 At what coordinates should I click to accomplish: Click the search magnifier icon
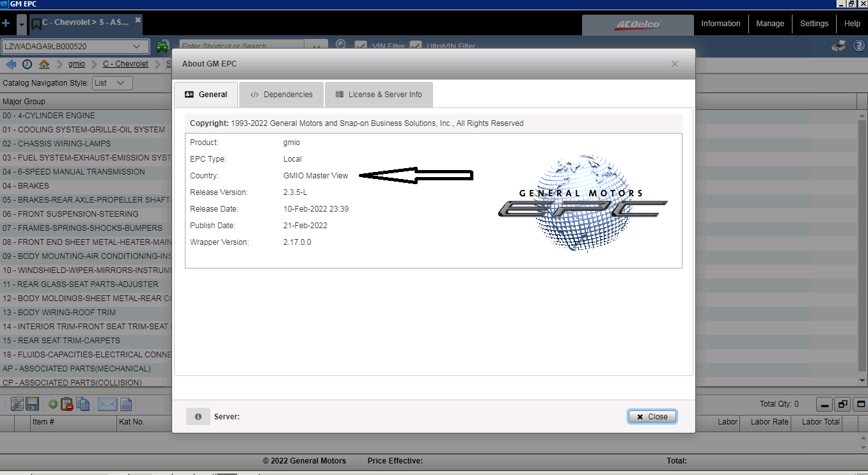click(341, 45)
